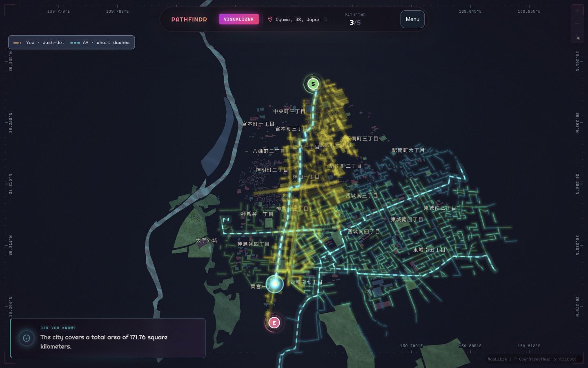The width and height of the screenshot is (588, 368).
Task: Click the 西城南四丁目 map label
Action: point(364,231)
